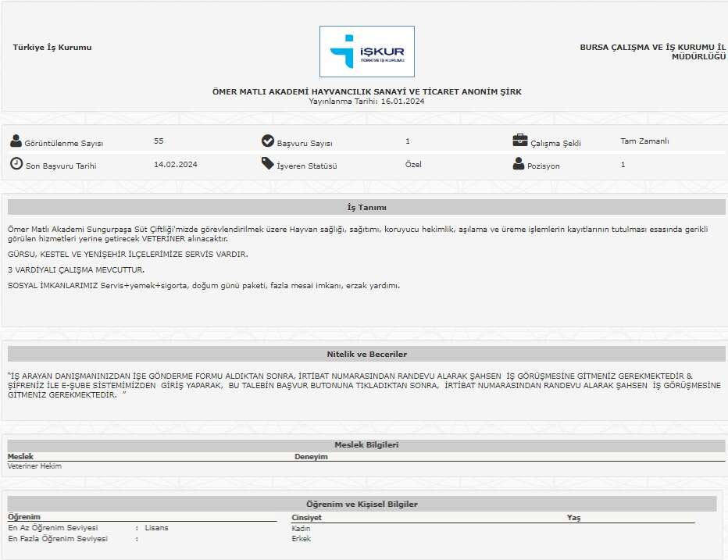Click the person icon beside Pozisyon

(519, 164)
